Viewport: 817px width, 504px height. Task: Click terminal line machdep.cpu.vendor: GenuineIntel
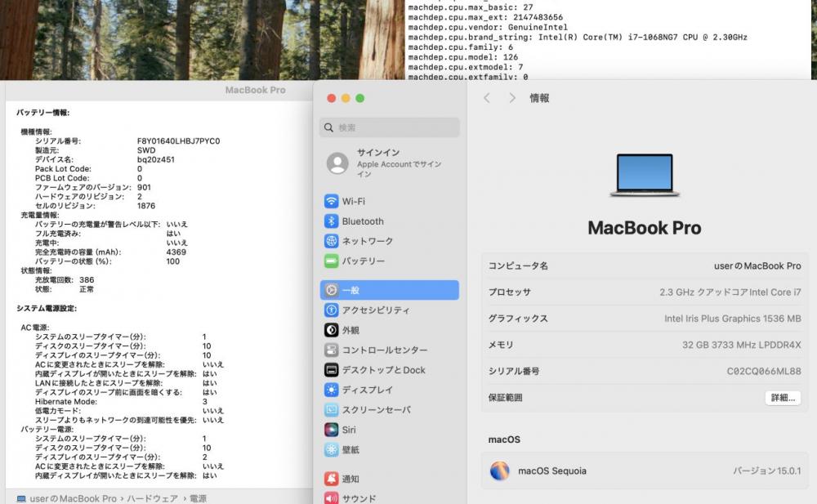pyautogui.click(x=488, y=27)
